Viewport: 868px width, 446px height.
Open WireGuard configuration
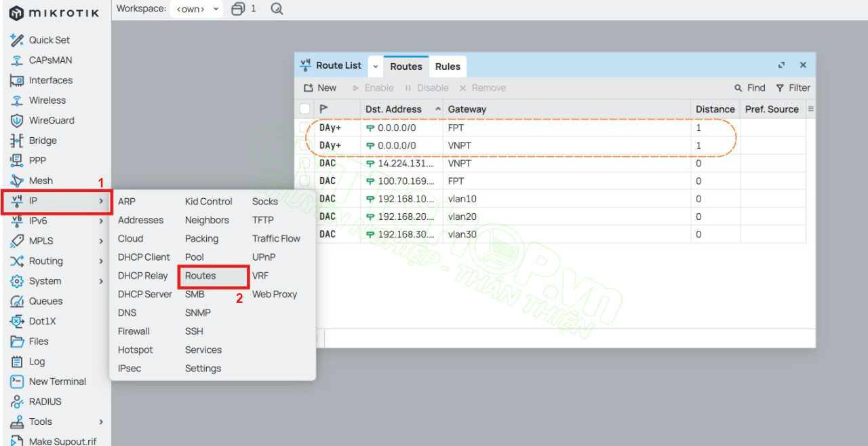(48, 120)
